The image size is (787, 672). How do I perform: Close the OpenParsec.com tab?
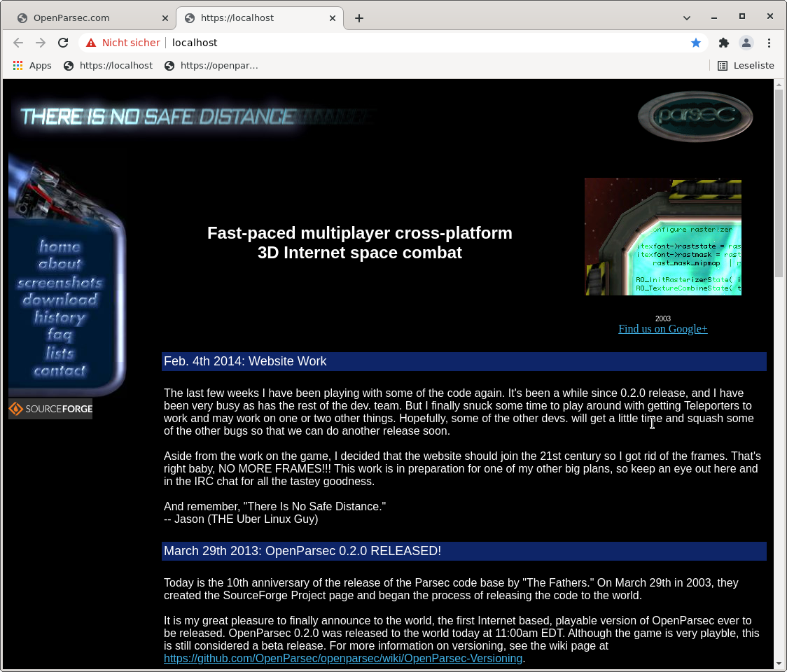tap(165, 18)
